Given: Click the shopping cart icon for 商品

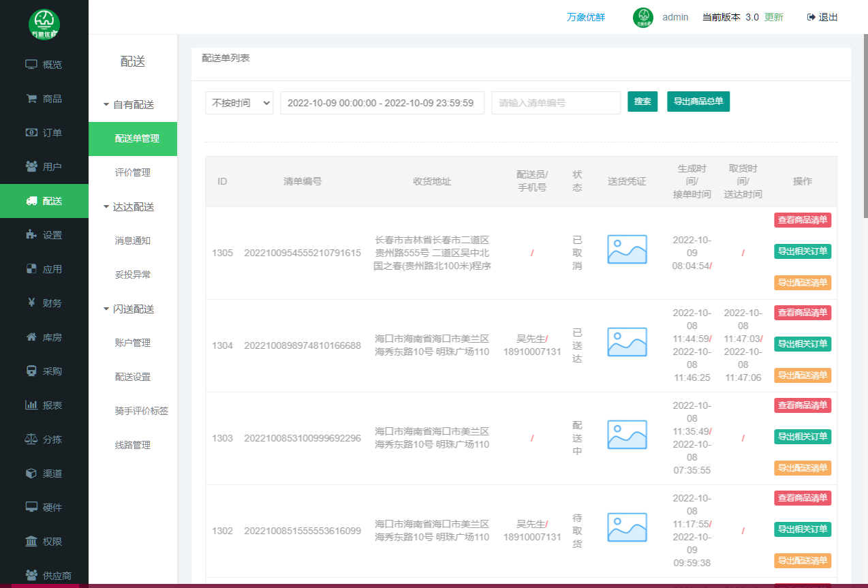Looking at the screenshot, I should pyautogui.click(x=31, y=99).
